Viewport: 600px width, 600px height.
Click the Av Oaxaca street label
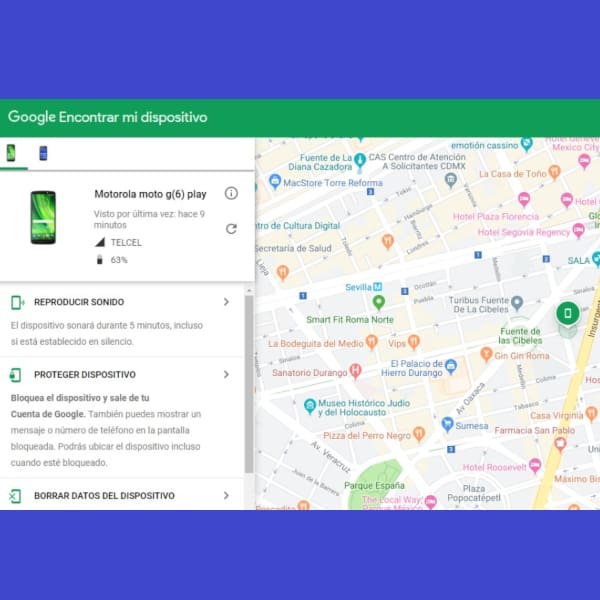471,398
